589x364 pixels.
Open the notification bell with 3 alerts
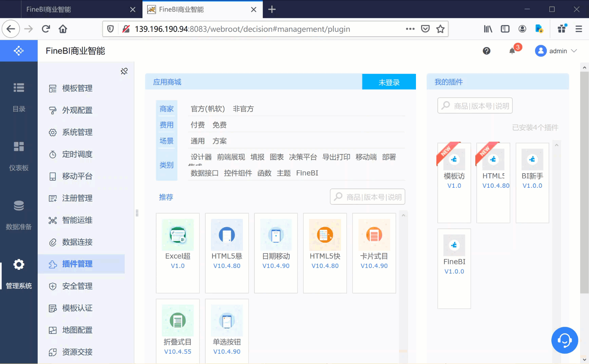click(x=512, y=51)
